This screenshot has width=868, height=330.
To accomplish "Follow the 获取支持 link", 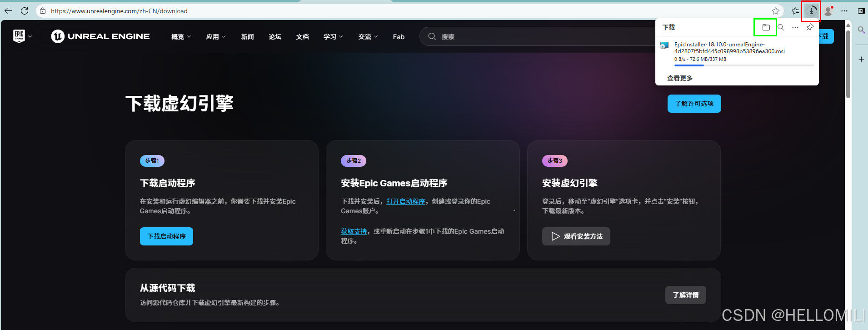I will click(x=354, y=231).
